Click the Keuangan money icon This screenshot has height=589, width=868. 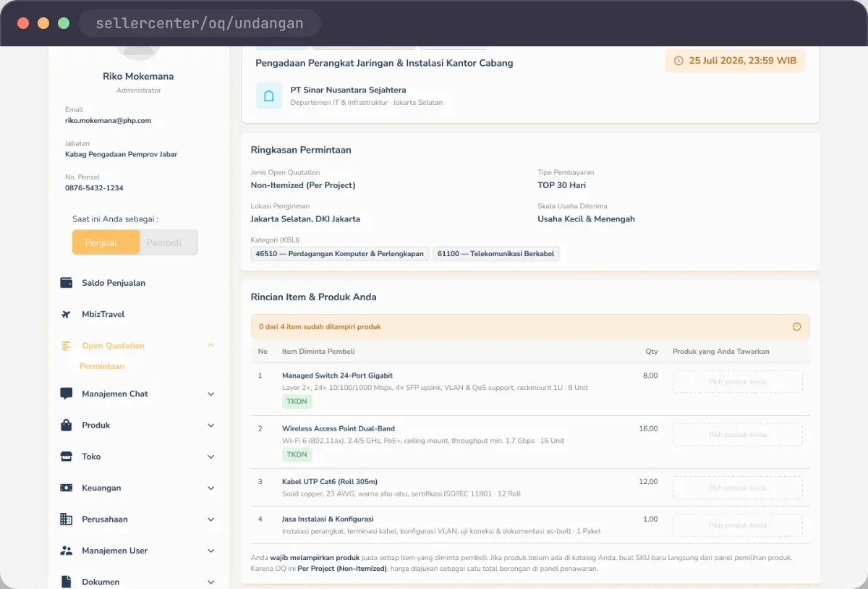(x=67, y=488)
